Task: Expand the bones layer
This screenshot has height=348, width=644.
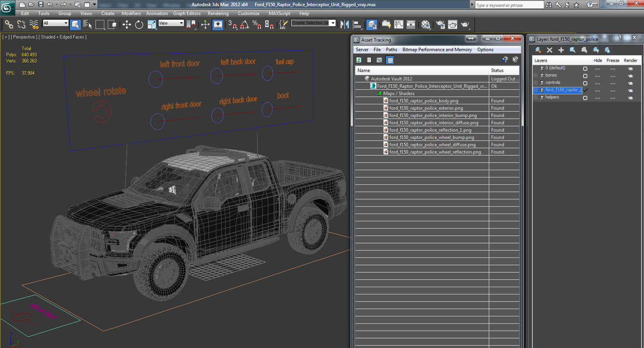Action: click(x=536, y=75)
